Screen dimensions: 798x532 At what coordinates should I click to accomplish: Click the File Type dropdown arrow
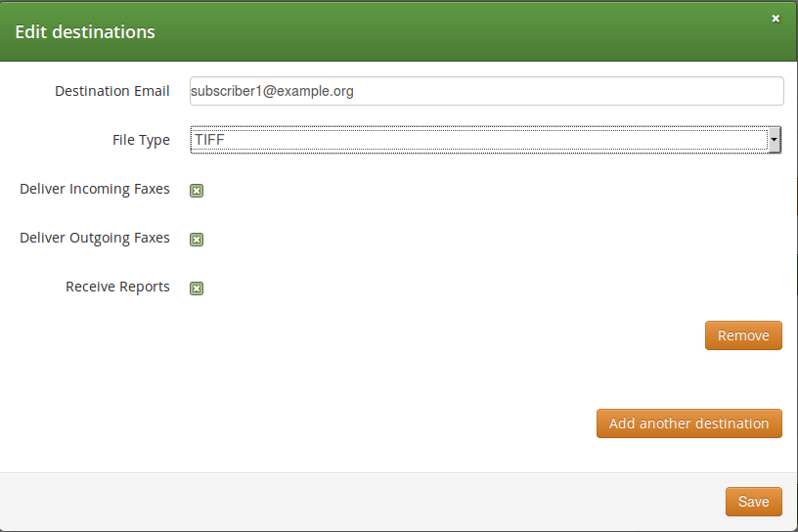(774, 140)
